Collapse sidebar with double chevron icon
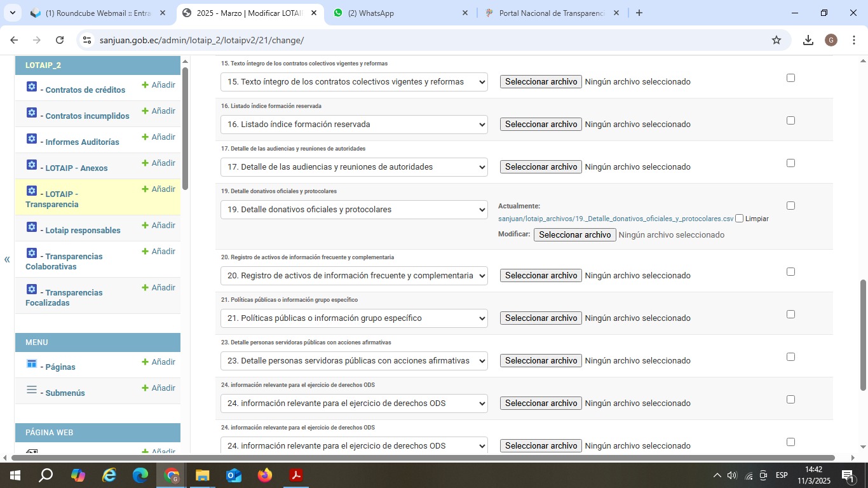 click(7, 259)
